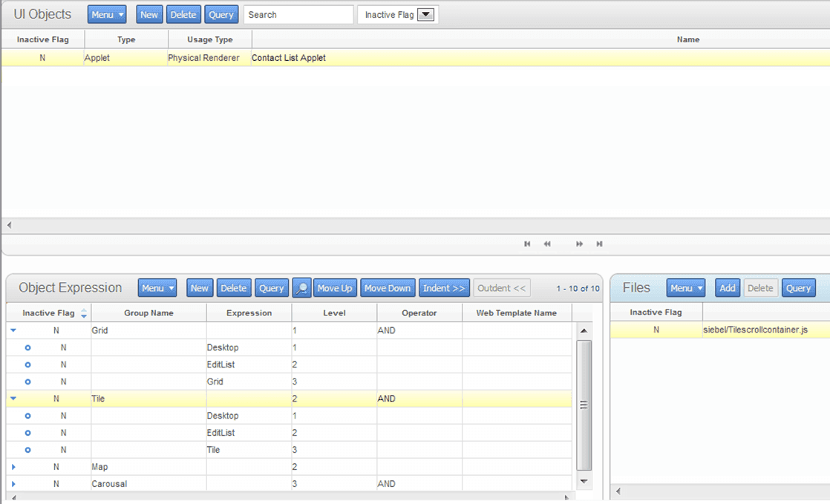
Task: Click the magnifying glass icon in Object Expression toolbar
Action: click(302, 287)
